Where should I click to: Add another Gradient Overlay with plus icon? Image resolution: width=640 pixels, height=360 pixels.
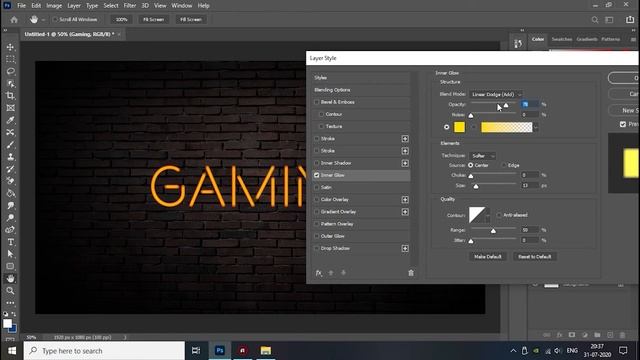tap(405, 212)
